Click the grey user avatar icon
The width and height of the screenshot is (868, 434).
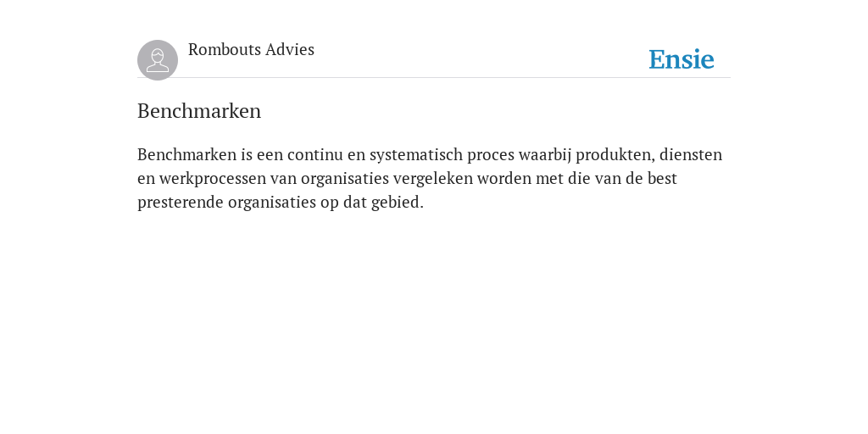point(158,60)
